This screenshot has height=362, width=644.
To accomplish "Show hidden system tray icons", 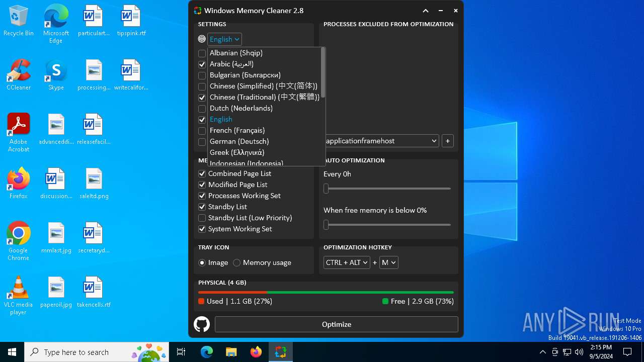I will click(542, 352).
